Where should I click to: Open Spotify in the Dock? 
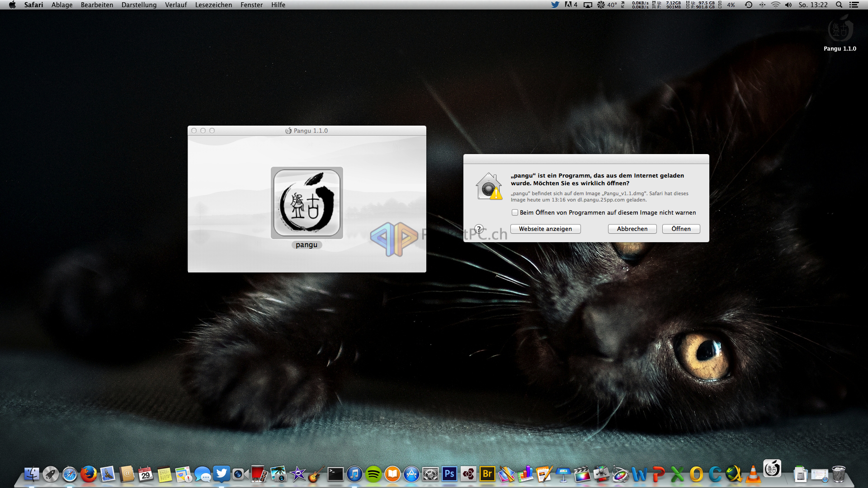[373, 474]
